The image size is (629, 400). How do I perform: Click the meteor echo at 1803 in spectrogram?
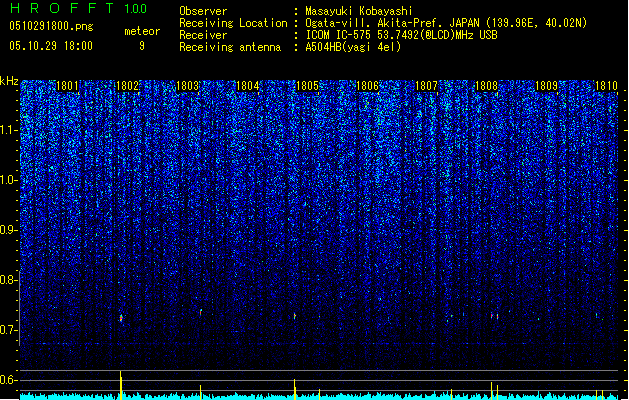click(201, 312)
